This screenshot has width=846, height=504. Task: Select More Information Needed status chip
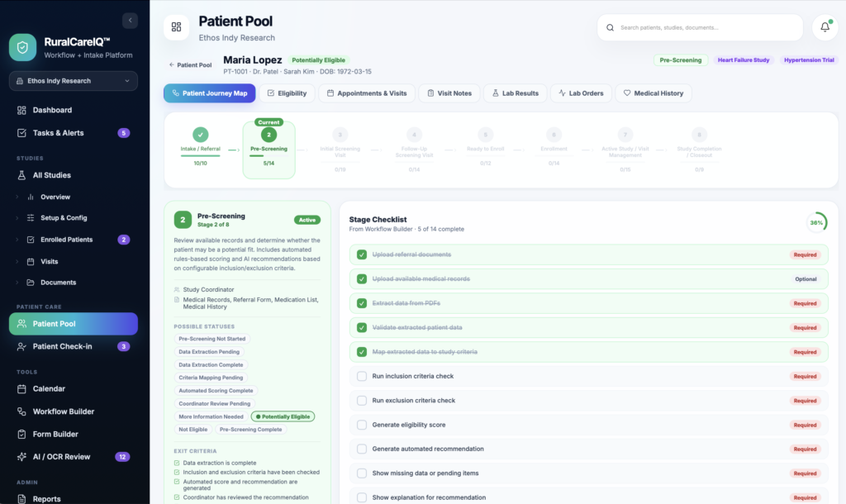click(211, 416)
